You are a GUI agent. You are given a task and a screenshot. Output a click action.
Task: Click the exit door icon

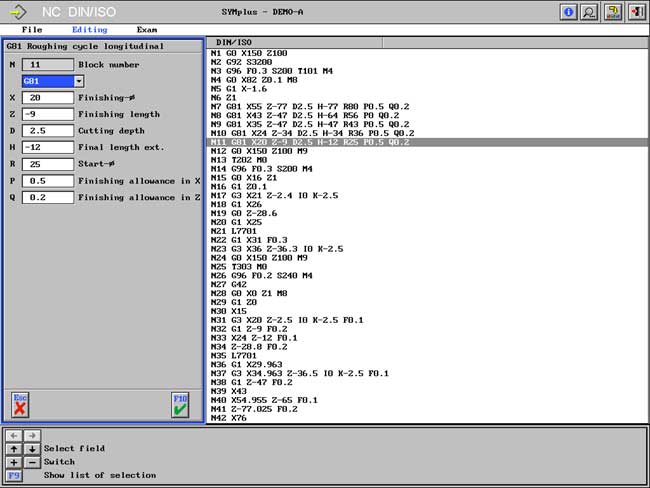[x=636, y=12]
